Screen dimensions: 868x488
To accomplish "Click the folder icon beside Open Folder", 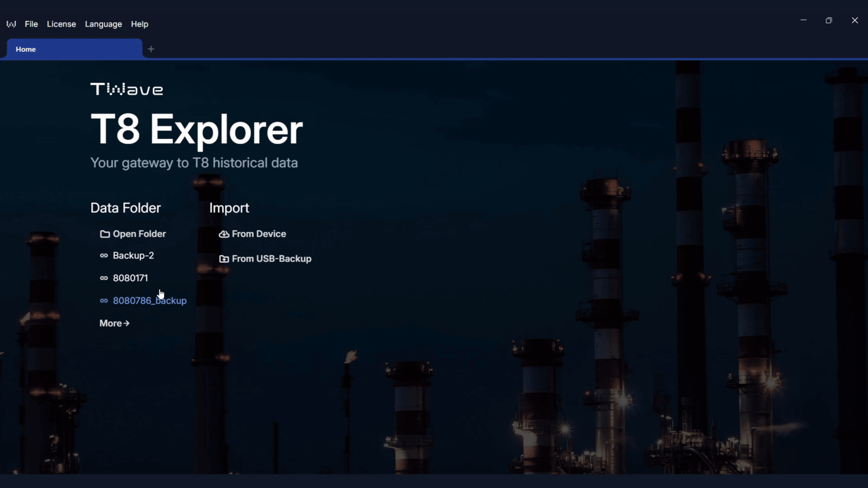I will [x=104, y=234].
